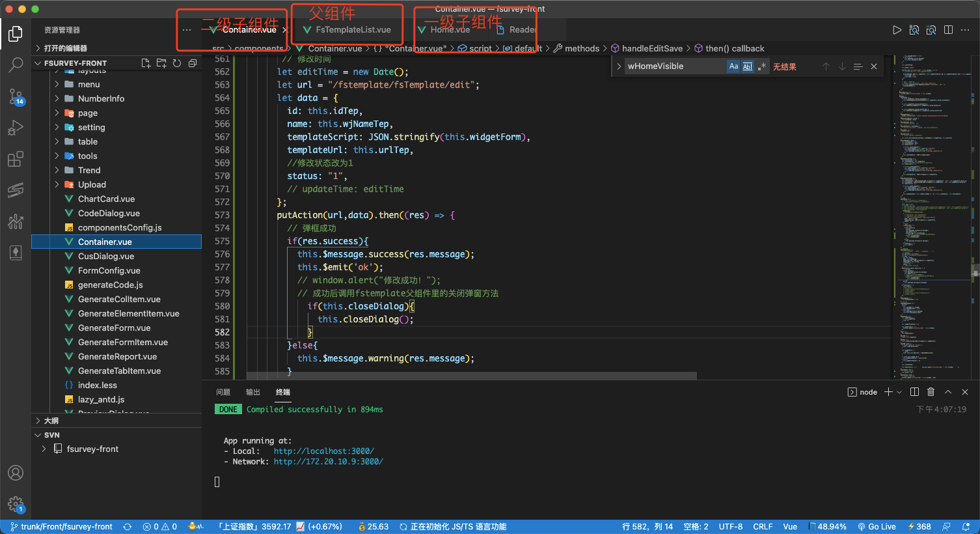Click Go Live in status bar

877,527
